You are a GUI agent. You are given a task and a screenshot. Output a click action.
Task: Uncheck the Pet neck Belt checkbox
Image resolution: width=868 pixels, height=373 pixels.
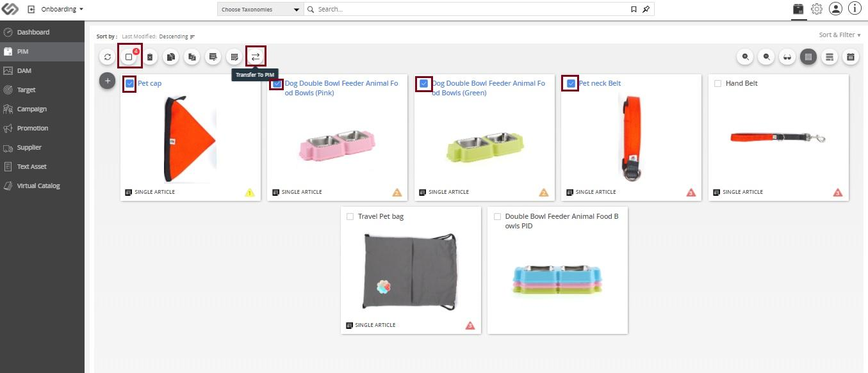pos(571,83)
